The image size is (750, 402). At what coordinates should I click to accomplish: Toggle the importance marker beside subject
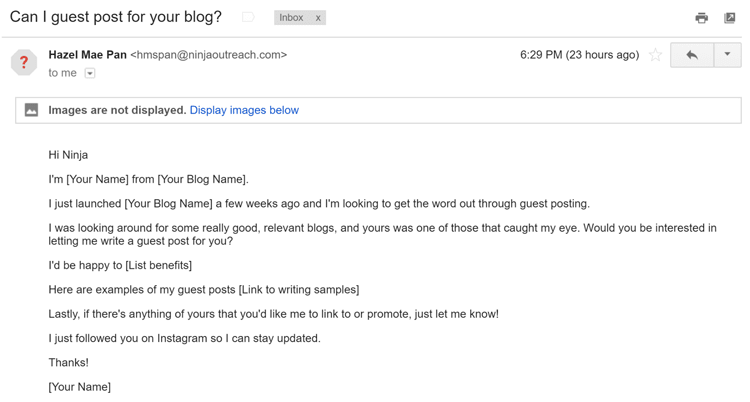click(248, 18)
